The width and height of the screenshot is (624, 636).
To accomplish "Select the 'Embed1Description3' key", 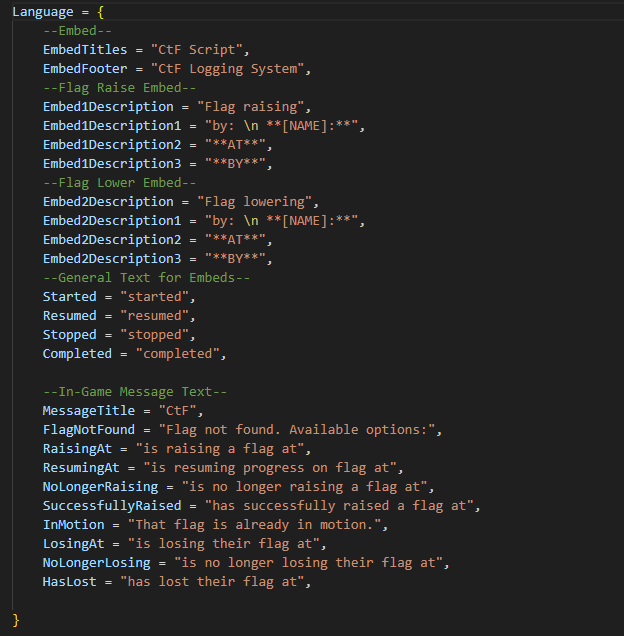I will click(112, 164).
